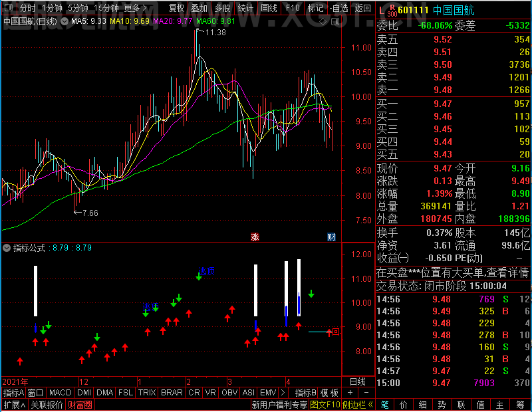Click the stock code 601111
The width and height of the screenshot is (532, 412).
413,10
